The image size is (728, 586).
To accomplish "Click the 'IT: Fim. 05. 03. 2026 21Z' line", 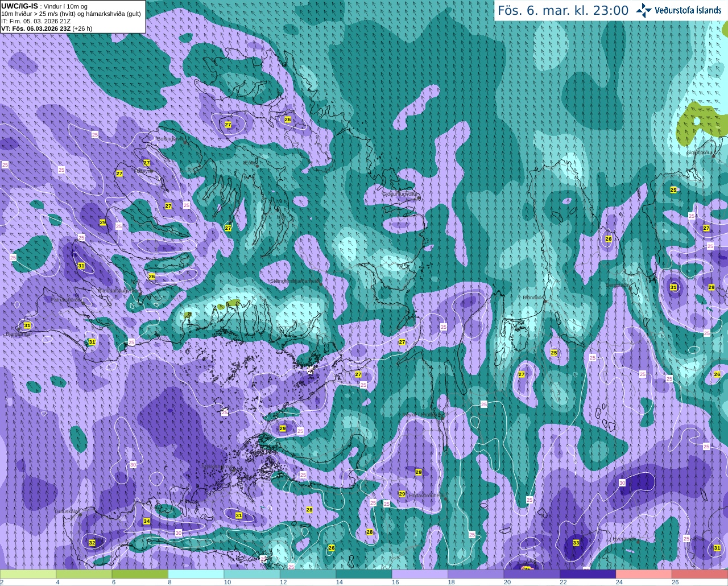I will [36, 20].
